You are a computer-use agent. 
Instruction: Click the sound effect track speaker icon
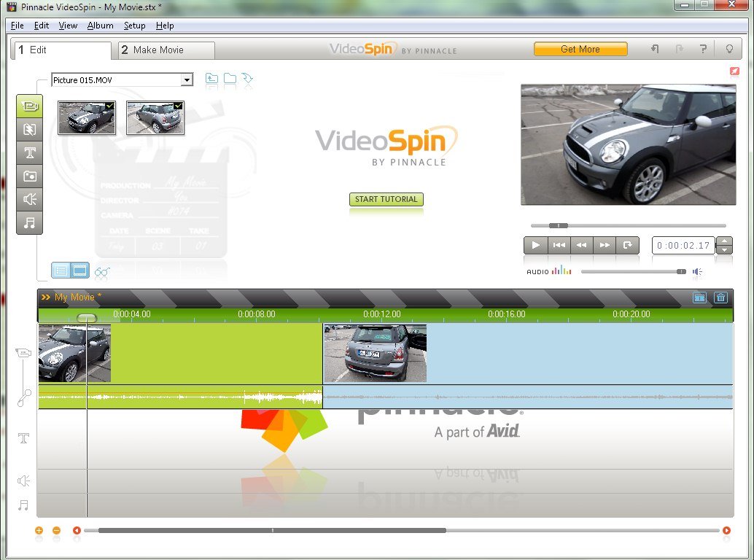coord(23,481)
